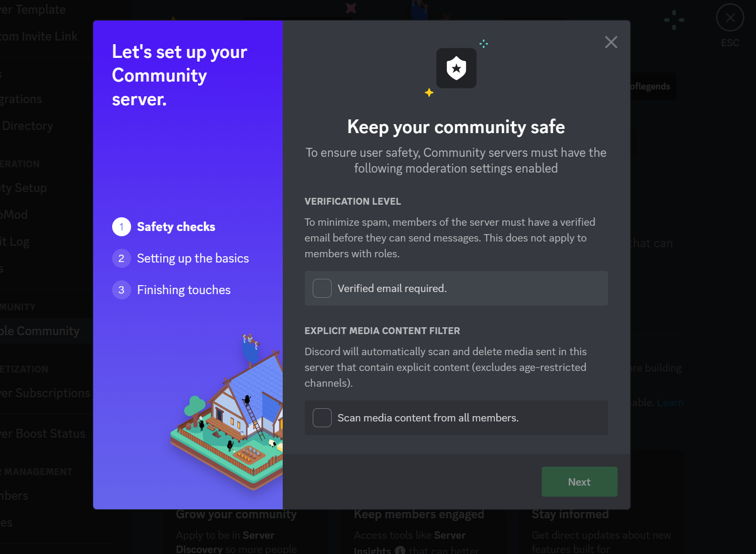Click the house illustration in the setup panel

[227, 411]
